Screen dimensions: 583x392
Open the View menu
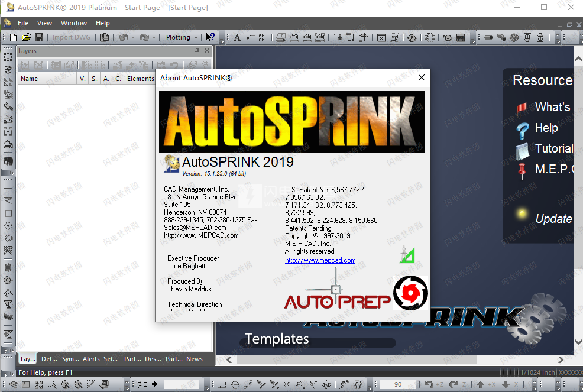[44, 23]
